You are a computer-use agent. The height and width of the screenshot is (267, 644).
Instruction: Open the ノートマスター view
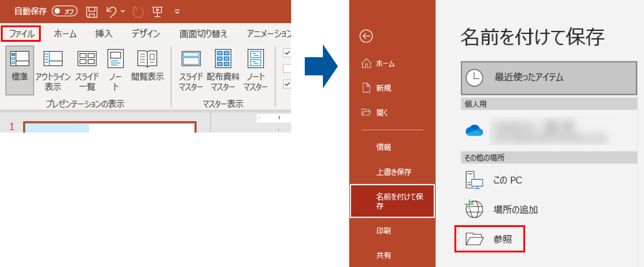255,70
